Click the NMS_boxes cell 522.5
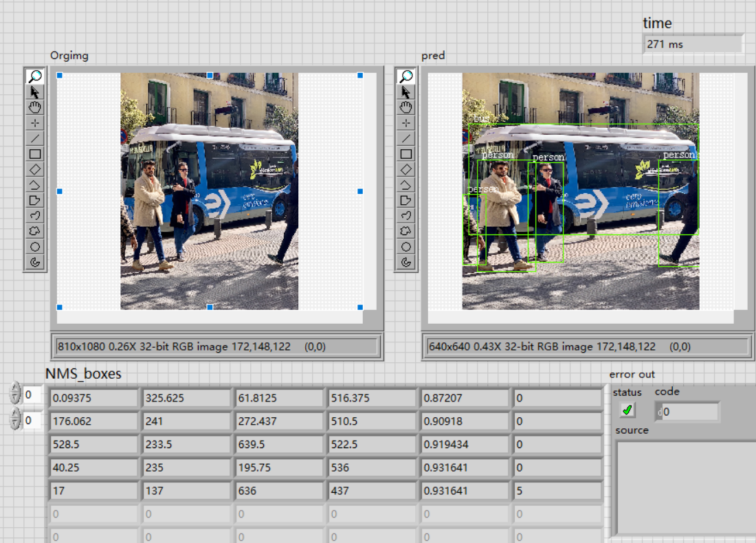 coord(372,445)
